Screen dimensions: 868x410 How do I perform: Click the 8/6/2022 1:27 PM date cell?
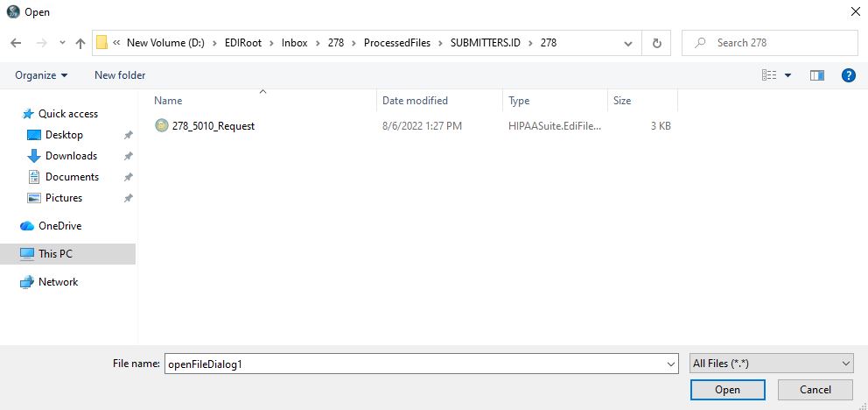[x=422, y=126]
